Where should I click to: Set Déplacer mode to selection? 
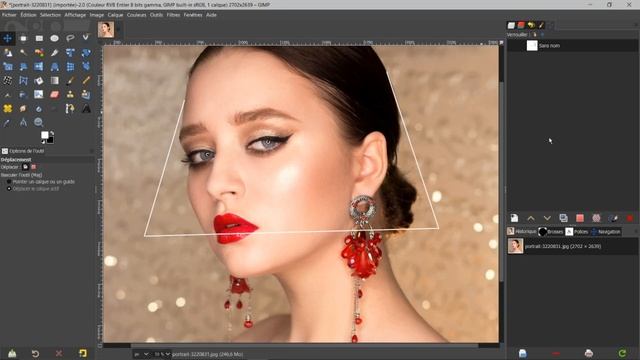[x=33, y=167]
